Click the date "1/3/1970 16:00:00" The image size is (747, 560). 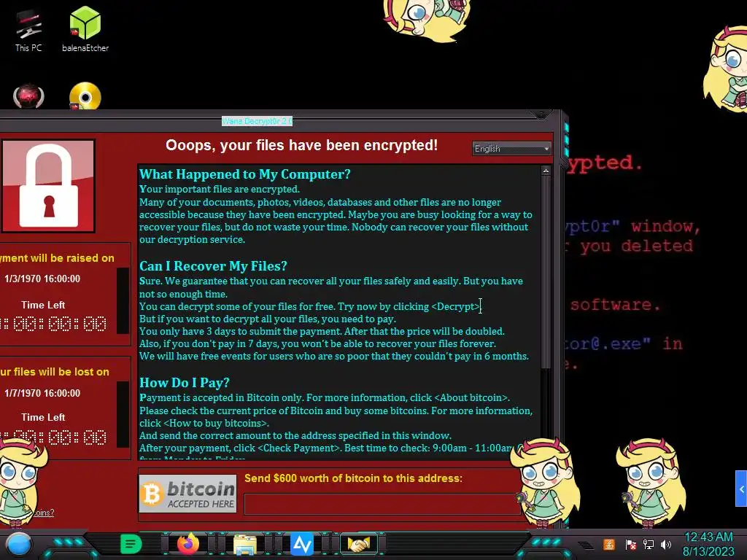pyautogui.click(x=42, y=279)
